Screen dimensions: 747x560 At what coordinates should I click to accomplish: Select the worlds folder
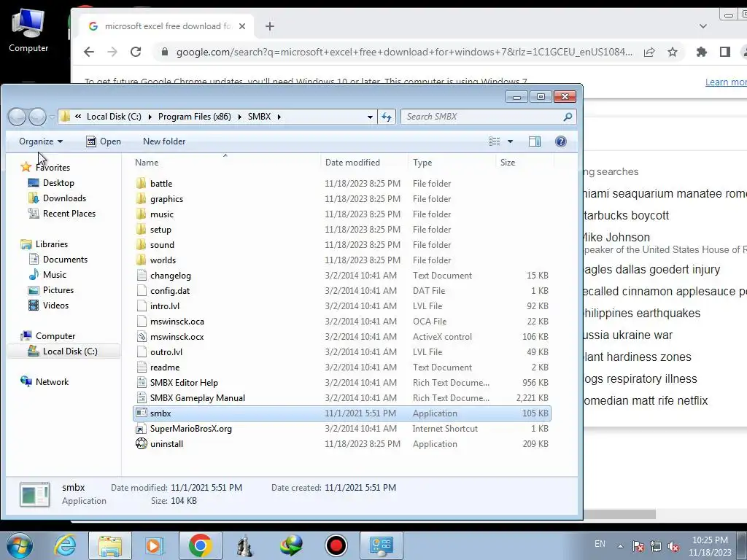pyautogui.click(x=163, y=260)
